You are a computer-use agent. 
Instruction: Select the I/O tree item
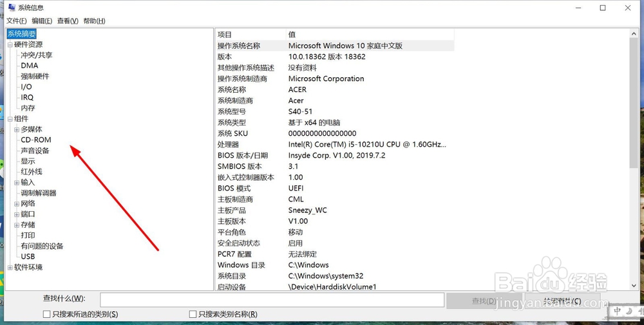point(26,87)
